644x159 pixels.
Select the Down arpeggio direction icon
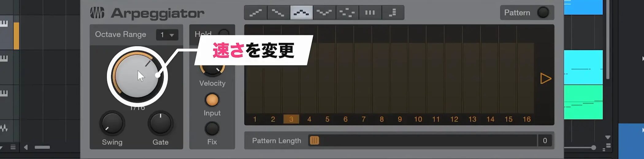pos(278,13)
